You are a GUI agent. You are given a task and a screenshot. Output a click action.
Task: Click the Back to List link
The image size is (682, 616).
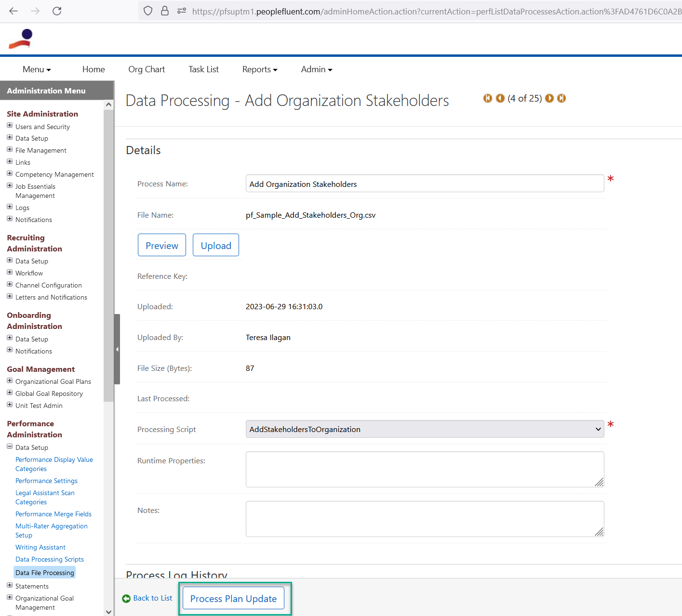click(152, 598)
